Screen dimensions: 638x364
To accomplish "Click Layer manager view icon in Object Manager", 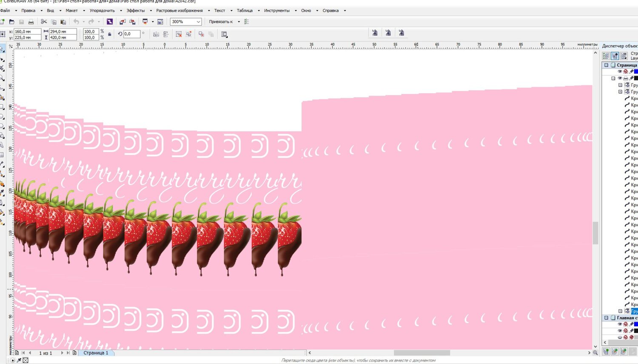I will click(x=624, y=56).
